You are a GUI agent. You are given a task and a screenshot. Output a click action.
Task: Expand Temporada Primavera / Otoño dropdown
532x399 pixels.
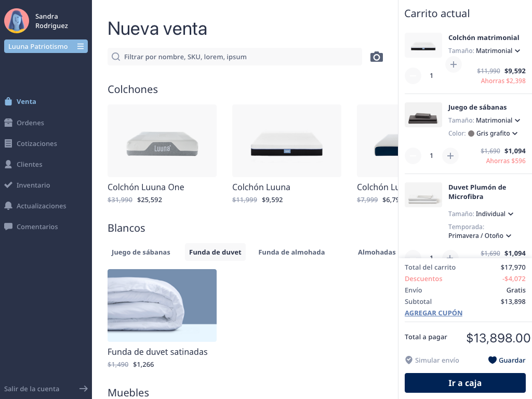click(x=480, y=235)
